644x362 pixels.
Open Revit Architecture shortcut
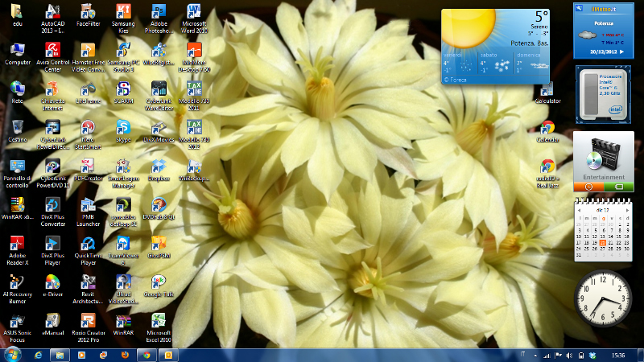click(x=88, y=289)
